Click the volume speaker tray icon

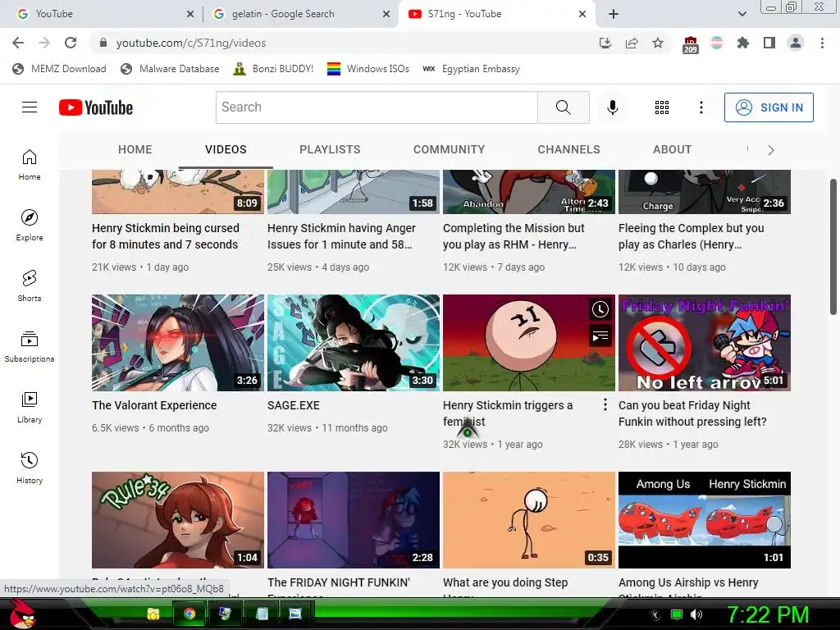point(696,614)
